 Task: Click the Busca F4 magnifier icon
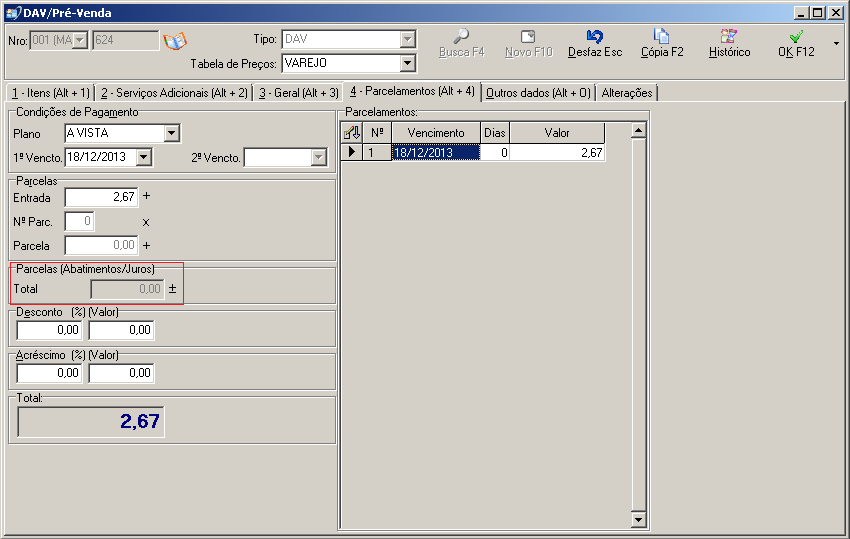pyautogui.click(x=461, y=36)
